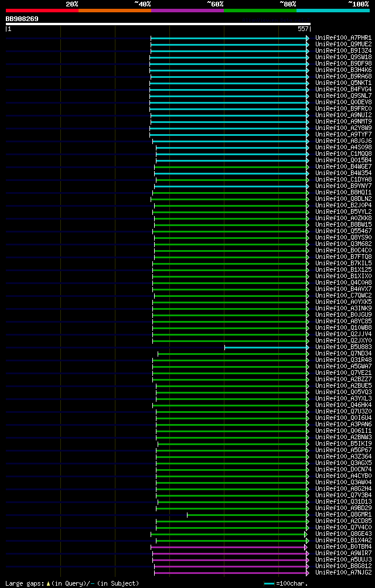The width and height of the screenshot is (375, 588).
Task: Select label UniRef100_B4FVG4
Action: (x=343, y=89)
